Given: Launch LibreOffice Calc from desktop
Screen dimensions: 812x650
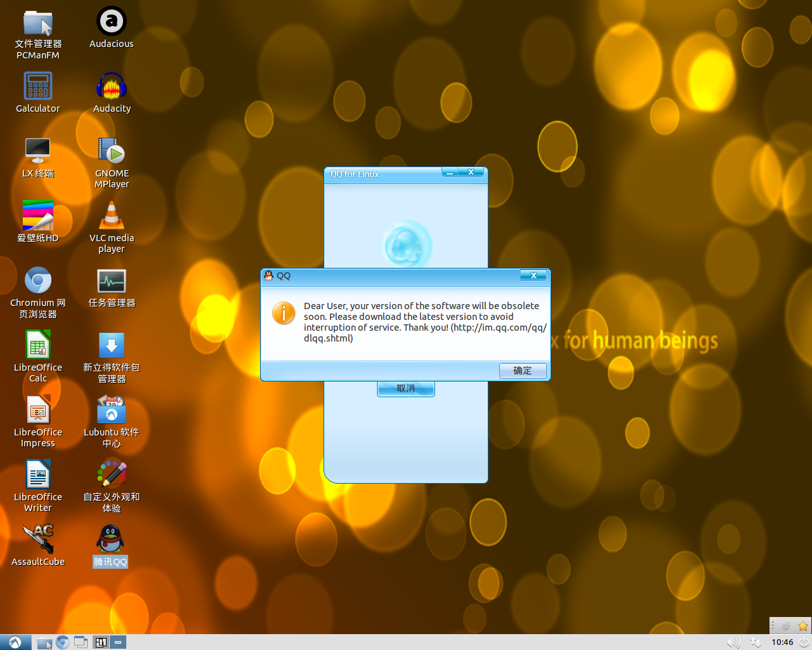Looking at the screenshot, I should (38, 345).
